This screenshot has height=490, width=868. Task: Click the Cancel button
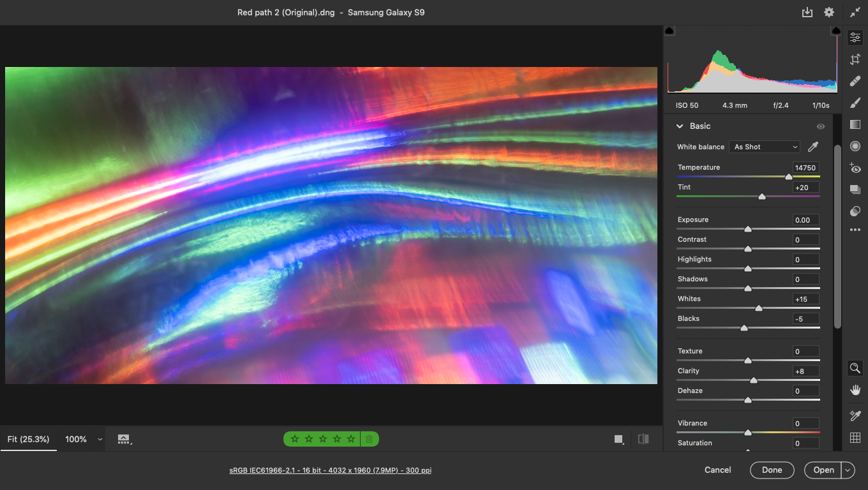point(718,470)
